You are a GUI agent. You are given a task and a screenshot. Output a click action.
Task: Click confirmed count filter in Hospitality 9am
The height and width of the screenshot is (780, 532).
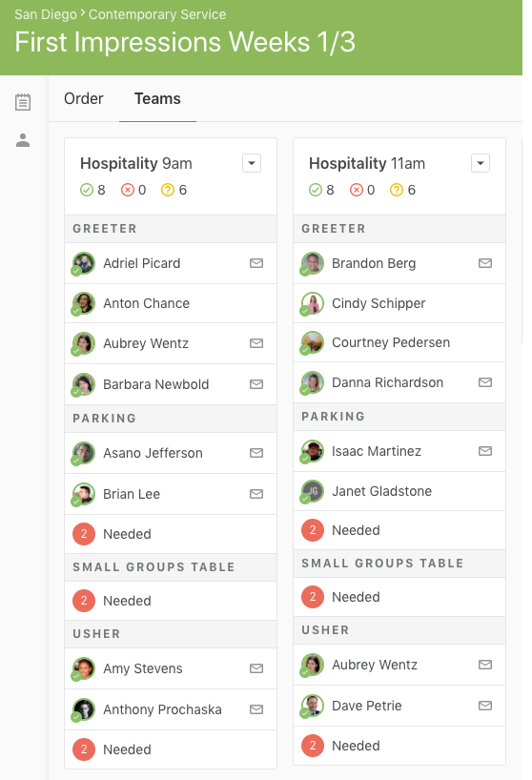tap(93, 190)
